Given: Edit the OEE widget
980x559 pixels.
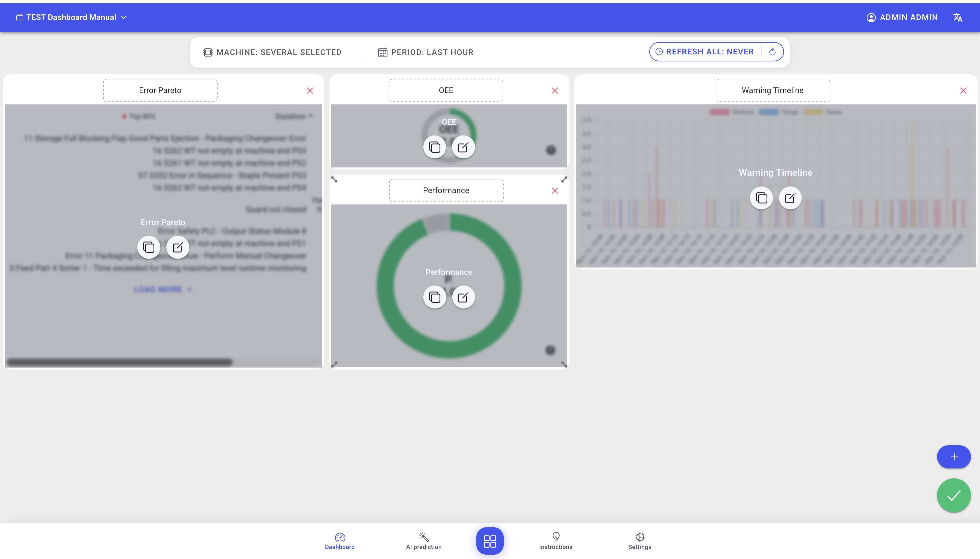Looking at the screenshot, I should [464, 147].
